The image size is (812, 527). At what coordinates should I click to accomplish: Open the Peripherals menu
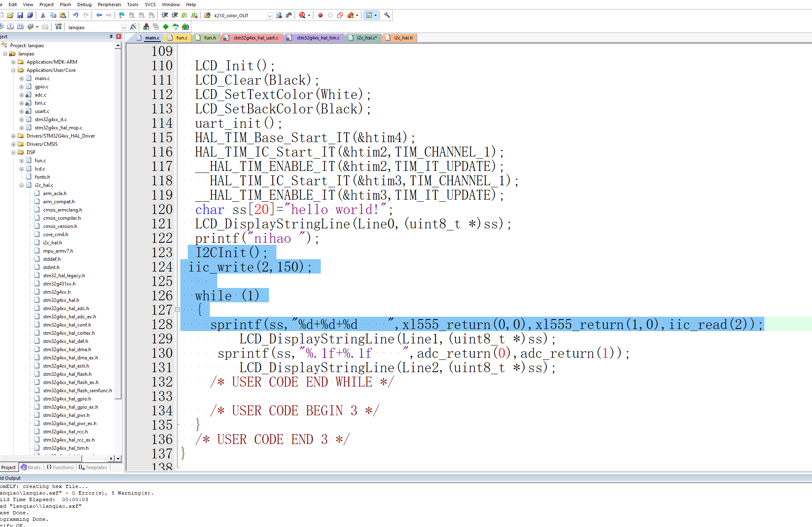pyautogui.click(x=109, y=5)
